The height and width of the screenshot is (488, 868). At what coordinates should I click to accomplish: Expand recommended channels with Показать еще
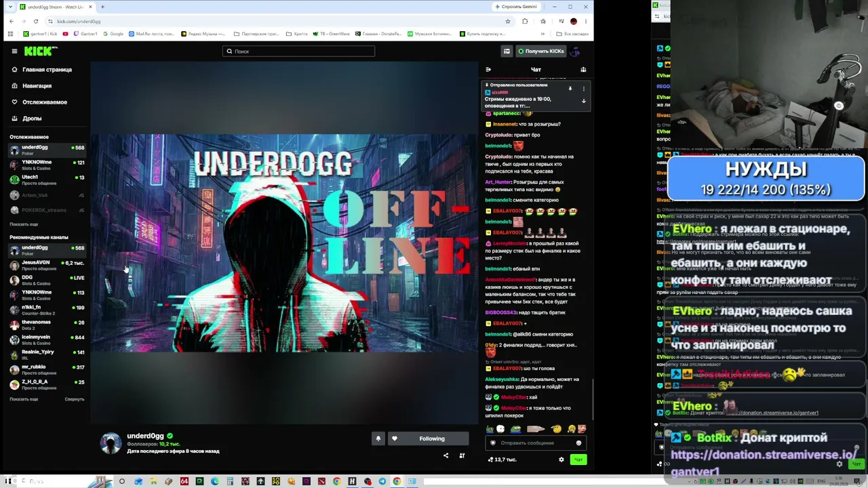click(24, 399)
